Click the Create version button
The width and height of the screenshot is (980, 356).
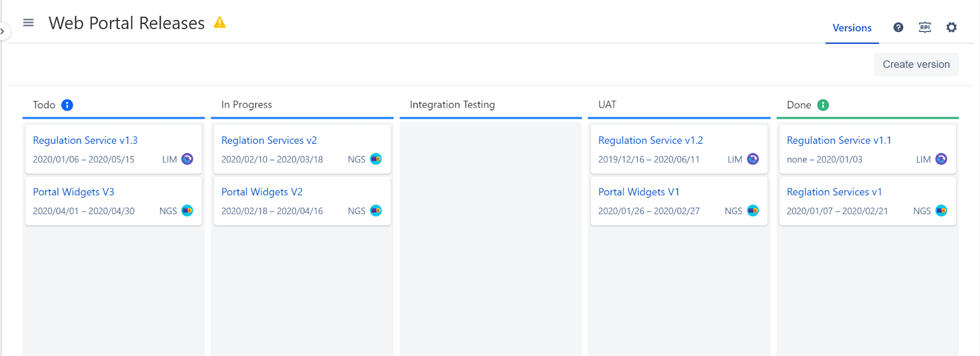915,64
